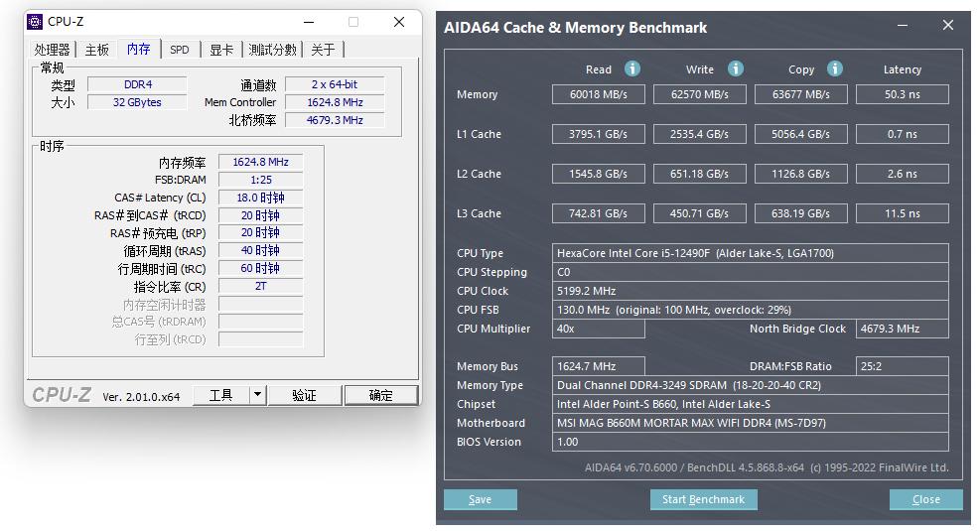This screenshot has height=531, width=980.
Task: Switch to the 主板 tab
Action: (x=97, y=50)
